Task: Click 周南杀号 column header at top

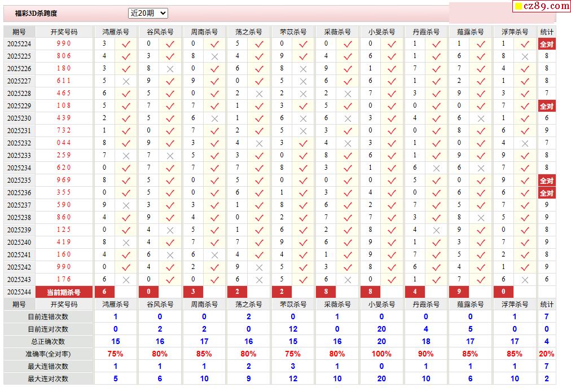Action: [204, 32]
